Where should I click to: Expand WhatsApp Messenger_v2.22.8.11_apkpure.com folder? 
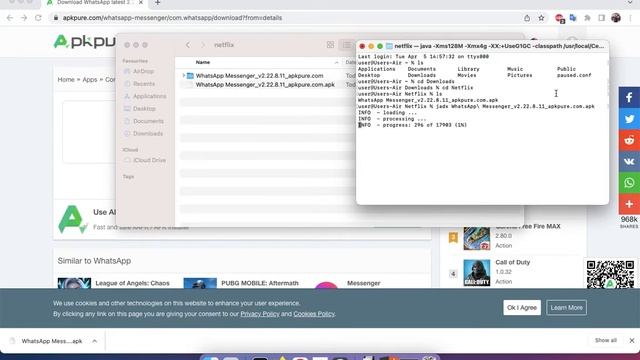click(184, 76)
